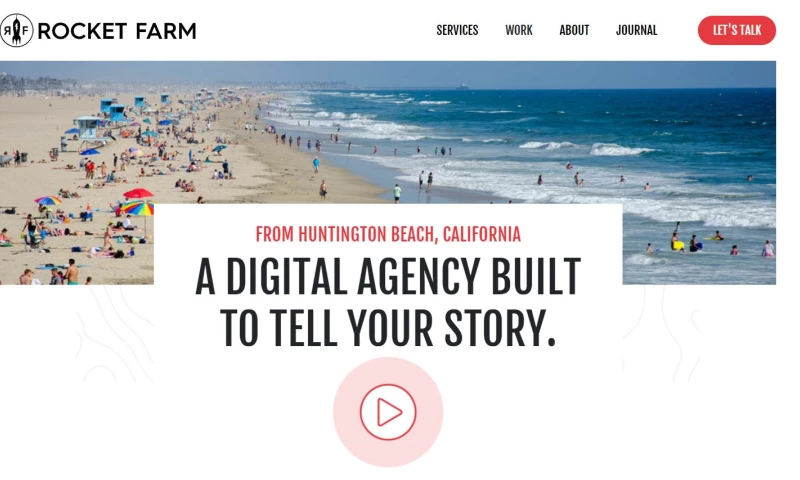Click the red Let's Talk button

coord(737,30)
